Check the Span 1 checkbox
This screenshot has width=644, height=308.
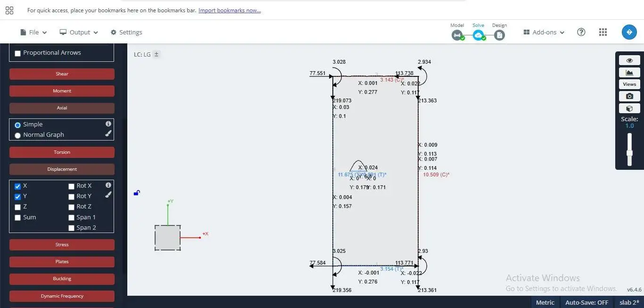[x=72, y=218]
